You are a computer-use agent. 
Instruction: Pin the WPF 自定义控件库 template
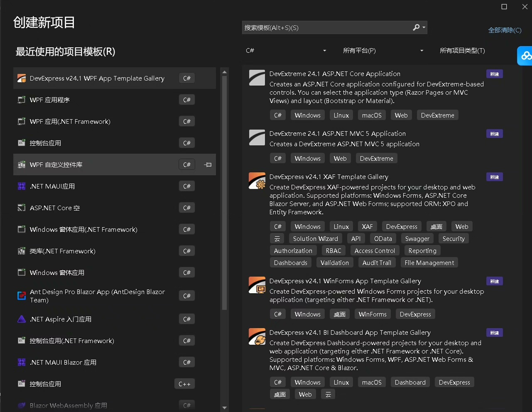tap(208, 164)
